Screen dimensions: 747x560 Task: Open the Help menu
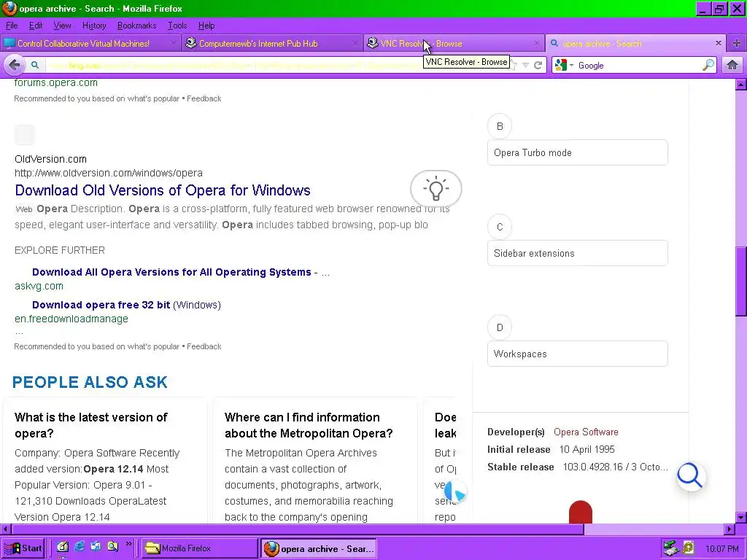206,26
